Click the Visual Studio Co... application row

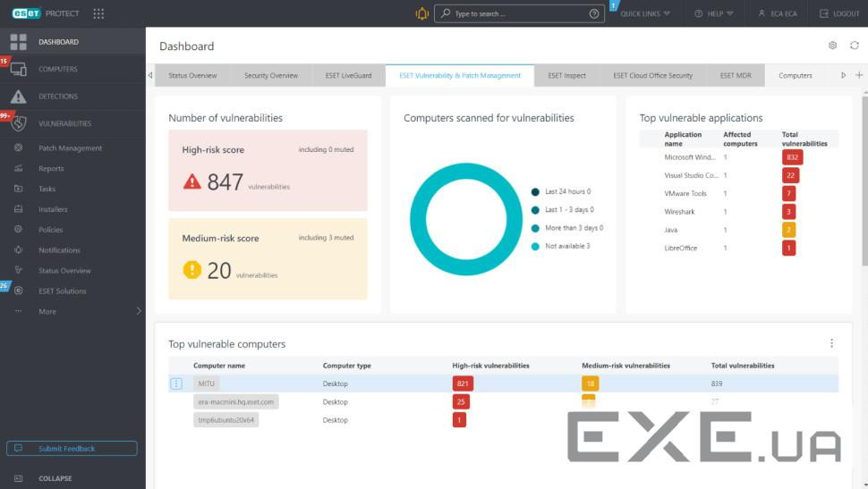pyautogui.click(x=739, y=175)
